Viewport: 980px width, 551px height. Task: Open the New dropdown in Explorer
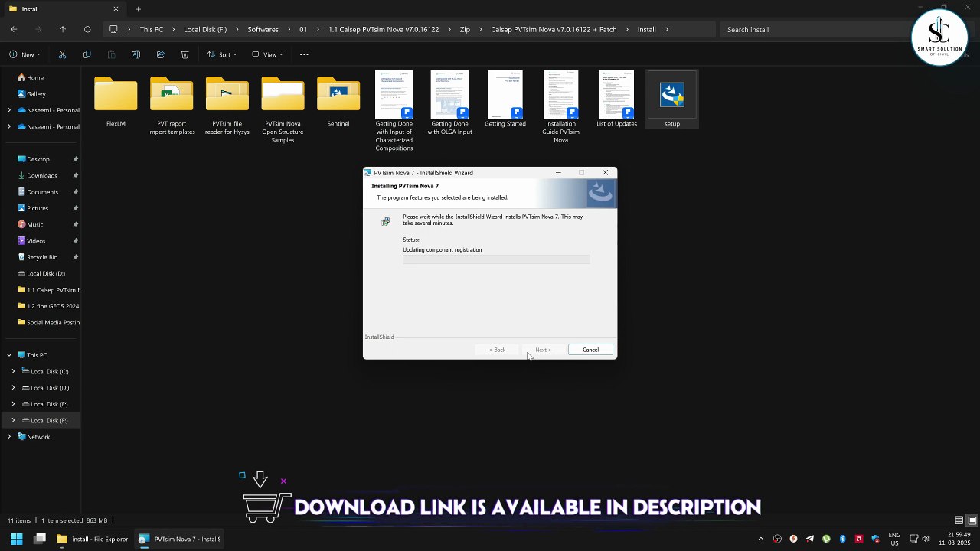tap(25, 54)
